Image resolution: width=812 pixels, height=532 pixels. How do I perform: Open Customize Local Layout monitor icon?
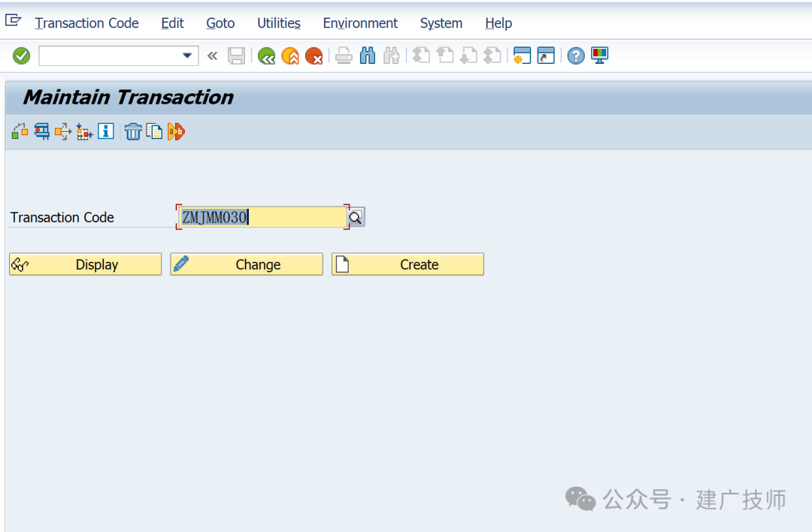pyautogui.click(x=600, y=56)
